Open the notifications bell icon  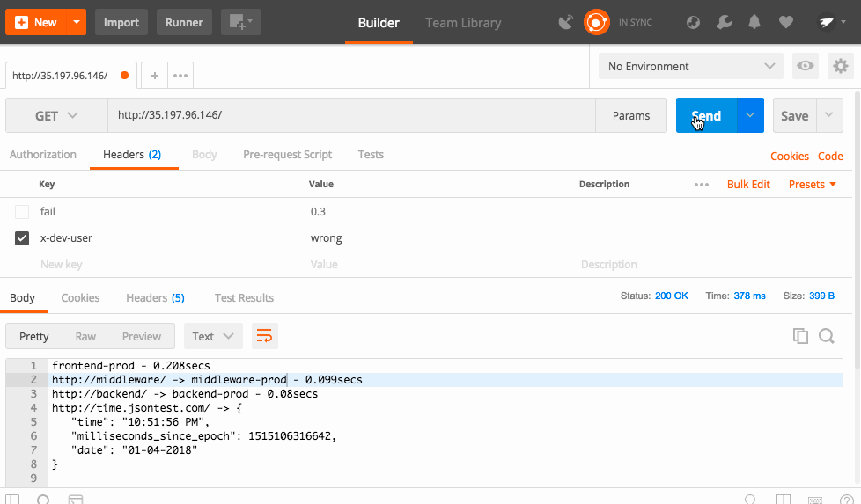pos(754,23)
